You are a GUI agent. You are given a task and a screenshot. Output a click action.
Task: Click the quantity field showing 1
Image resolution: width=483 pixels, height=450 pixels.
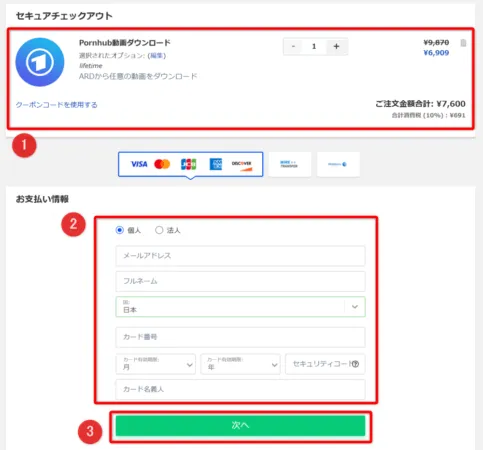314,46
